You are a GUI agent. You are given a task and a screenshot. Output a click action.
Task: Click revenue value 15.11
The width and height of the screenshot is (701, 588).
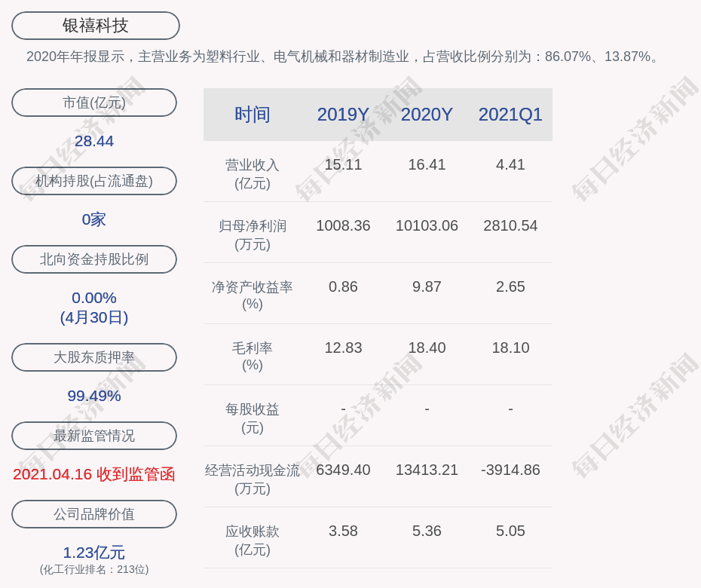pos(343,164)
